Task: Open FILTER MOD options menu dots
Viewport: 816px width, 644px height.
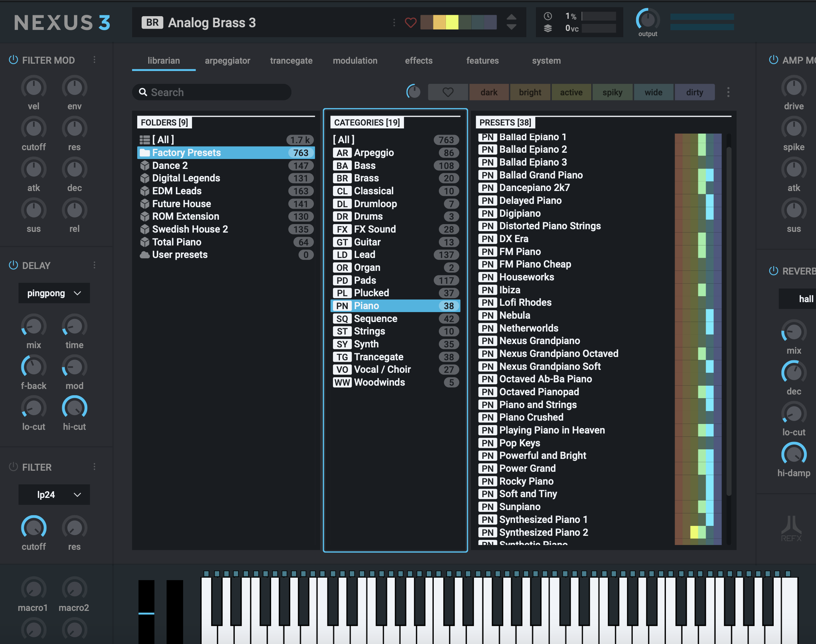Action: coord(94,60)
